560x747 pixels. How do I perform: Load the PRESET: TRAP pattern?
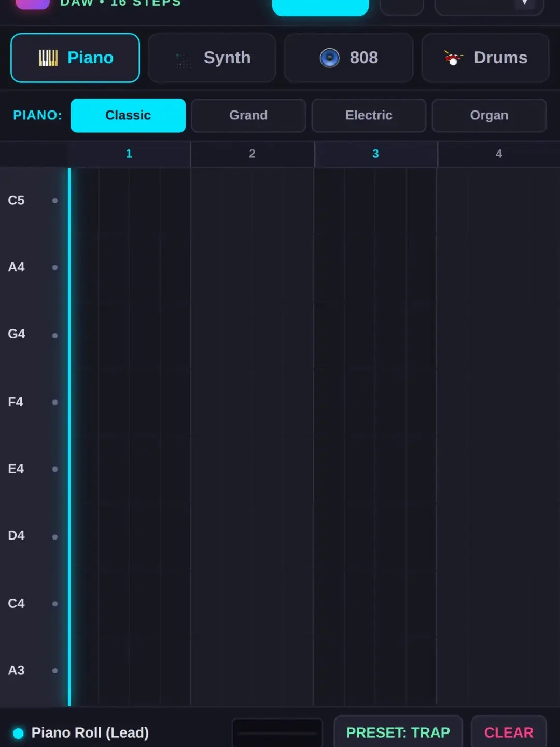pyautogui.click(x=398, y=732)
